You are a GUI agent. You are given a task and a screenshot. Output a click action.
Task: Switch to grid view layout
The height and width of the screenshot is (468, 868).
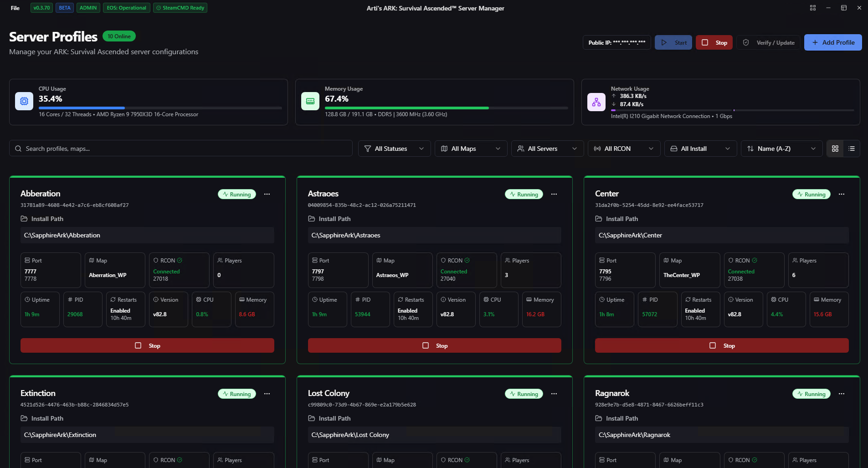pos(835,149)
